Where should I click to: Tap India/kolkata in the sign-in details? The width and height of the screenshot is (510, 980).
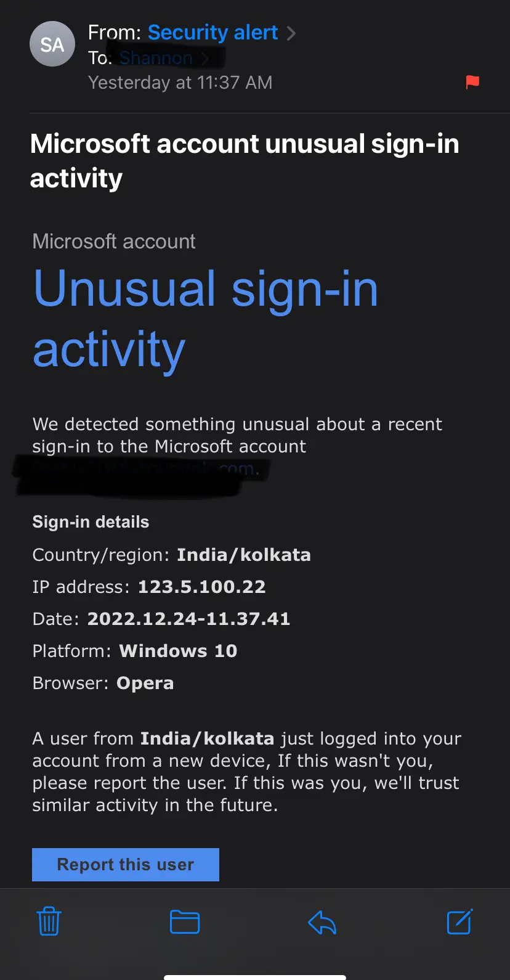pos(243,555)
